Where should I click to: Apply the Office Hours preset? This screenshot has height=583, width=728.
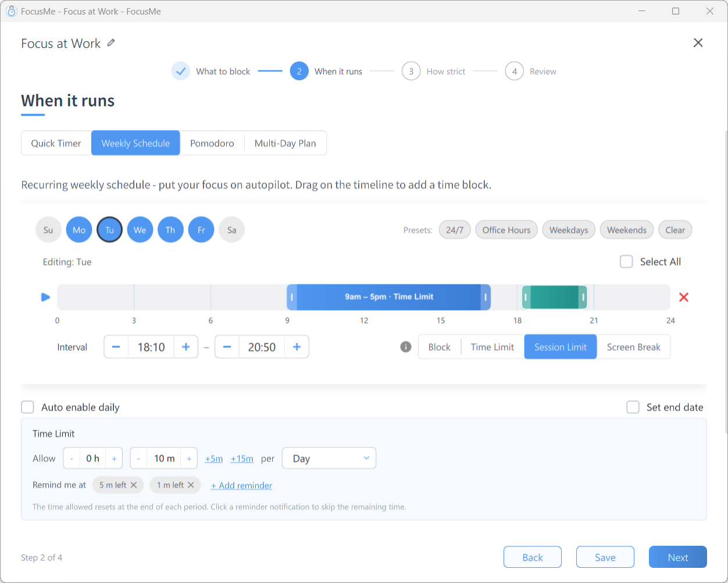(x=506, y=230)
